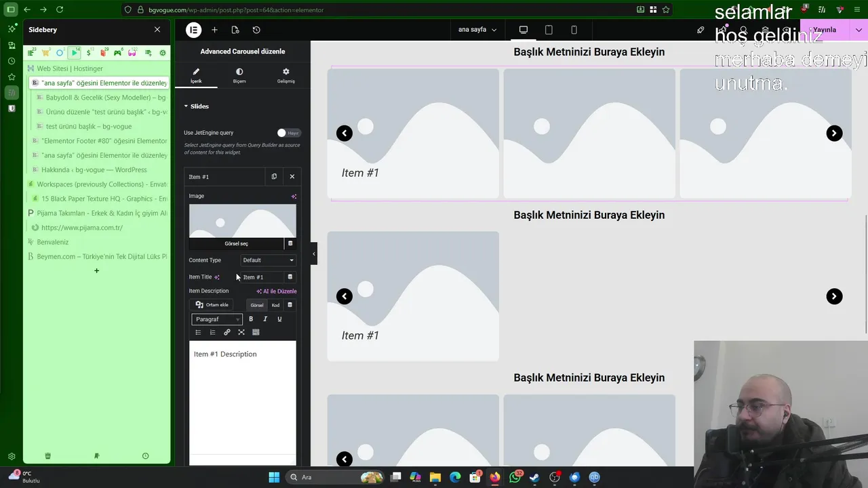Open the Sidebery settings gear
This screenshot has width=868, height=488.
(163, 53)
